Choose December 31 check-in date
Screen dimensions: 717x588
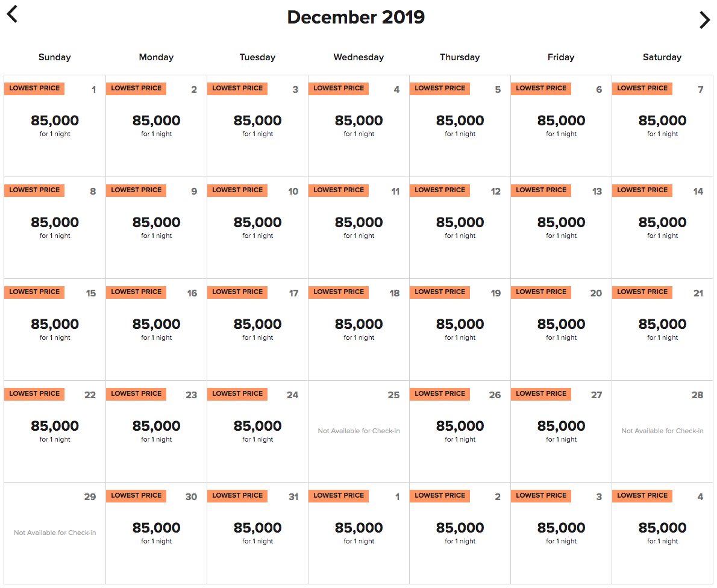pyautogui.click(x=257, y=533)
